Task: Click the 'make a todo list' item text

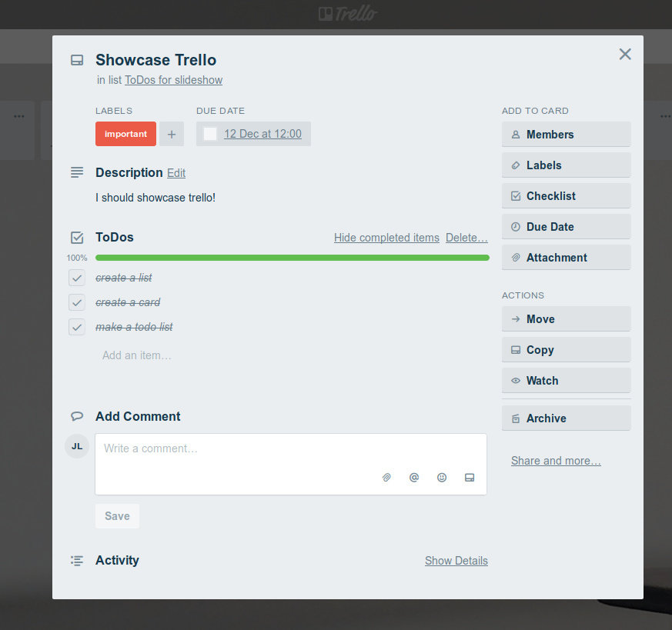Action: tap(134, 327)
